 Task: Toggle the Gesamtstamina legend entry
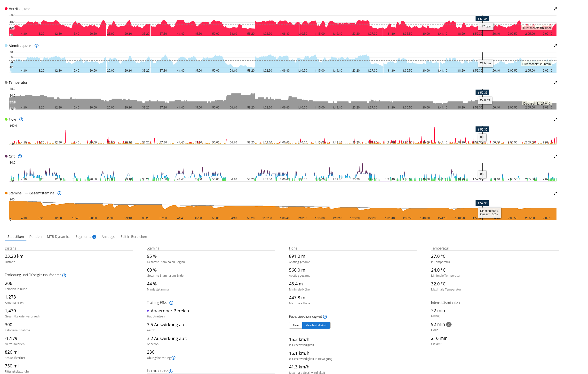tap(41, 193)
